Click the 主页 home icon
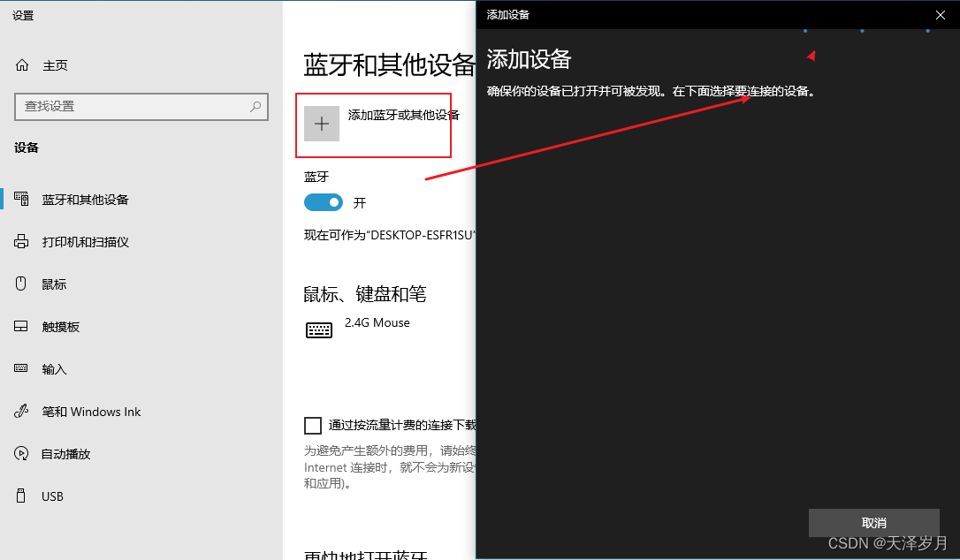The width and height of the screenshot is (960, 560). click(21, 64)
